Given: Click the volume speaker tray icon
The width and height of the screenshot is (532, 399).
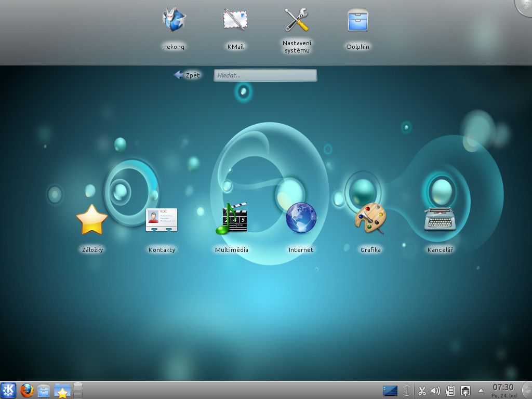Looking at the screenshot, I should [x=435, y=391].
